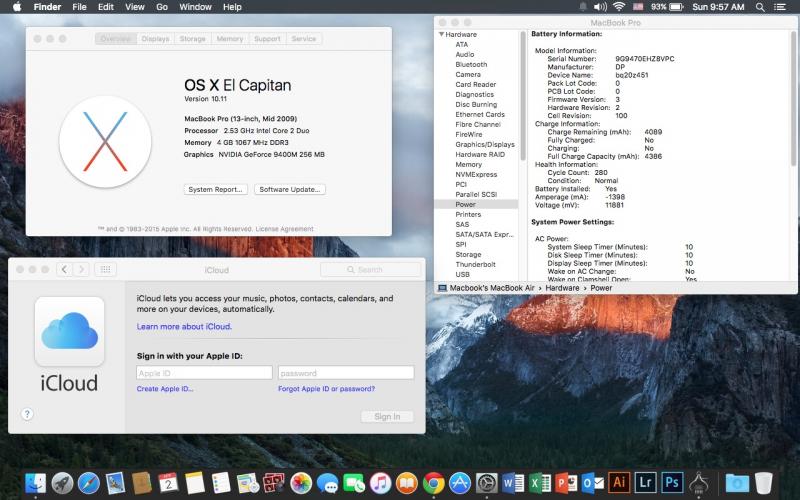Select Bluetooth in System Report sidebar
800x500 pixels.
click(471, 64)
